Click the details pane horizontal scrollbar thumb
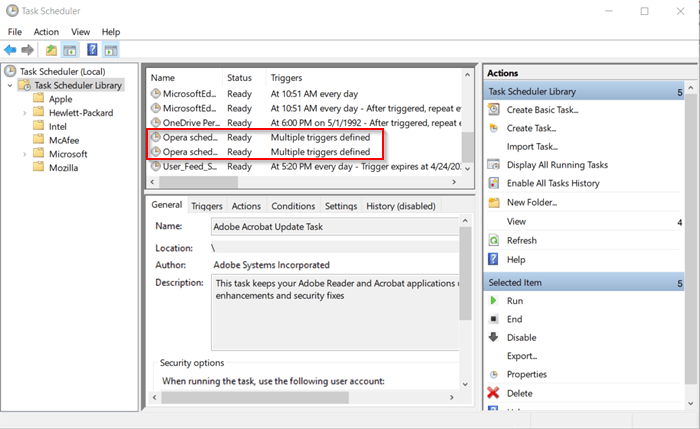700x429 pixels. pyautogui.click(x=255, y=397)
